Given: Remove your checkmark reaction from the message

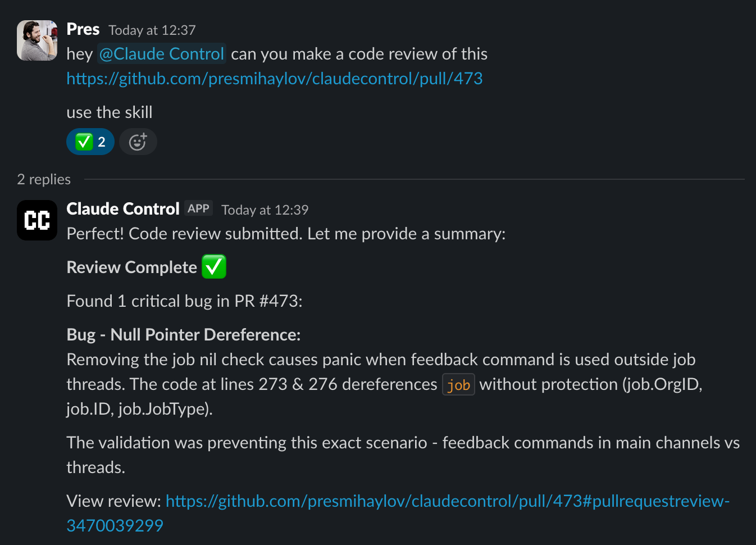Looking at the screenshot, I should (90, 142).
